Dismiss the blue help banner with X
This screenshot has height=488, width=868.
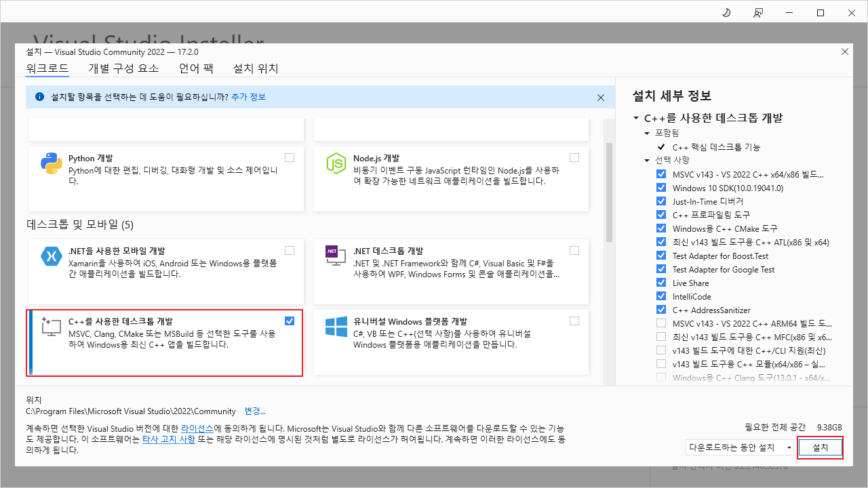pos(601,98)
